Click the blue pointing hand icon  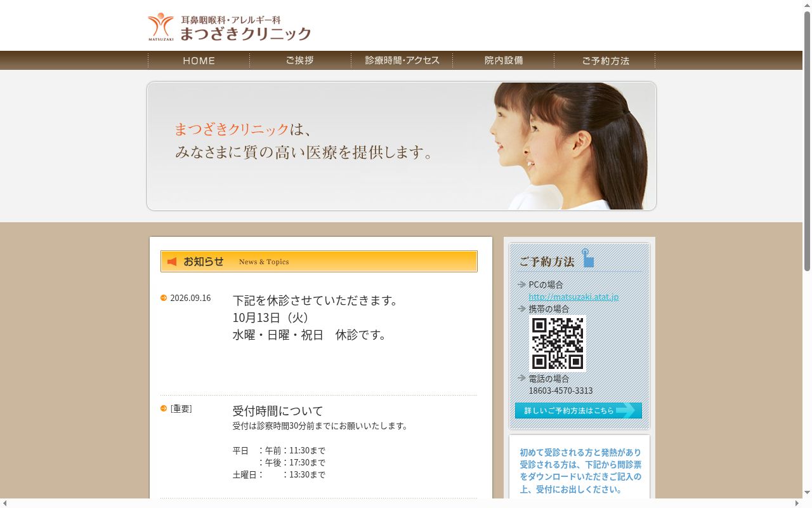point(588,258)
